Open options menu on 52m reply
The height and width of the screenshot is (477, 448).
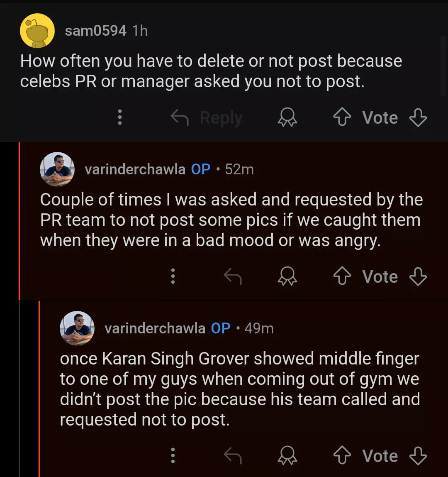(173, 276)
